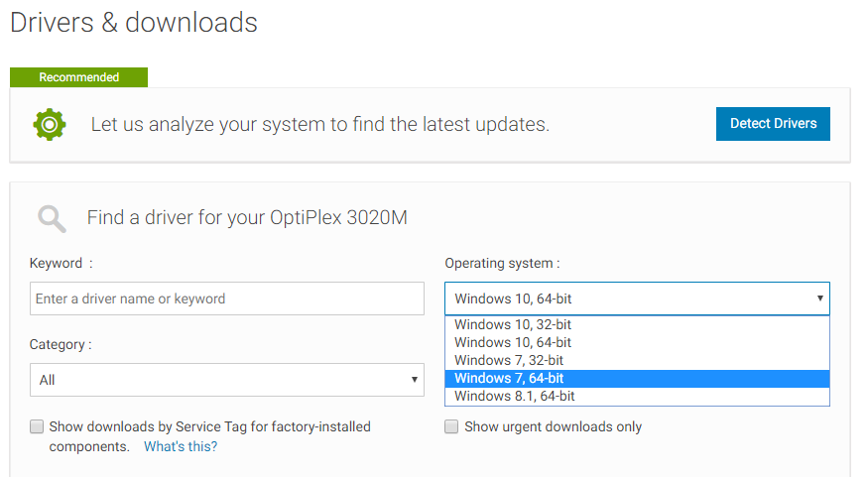This screenshot has height=477, width=868.
Task: Select highlighted Windows 7, 64-bit option
Action: tap(637, 379)
